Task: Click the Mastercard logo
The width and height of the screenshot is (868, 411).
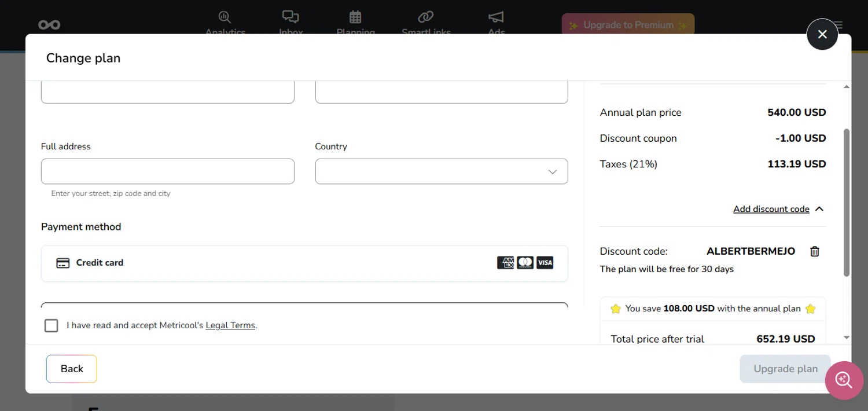Action: coord(525,263)
